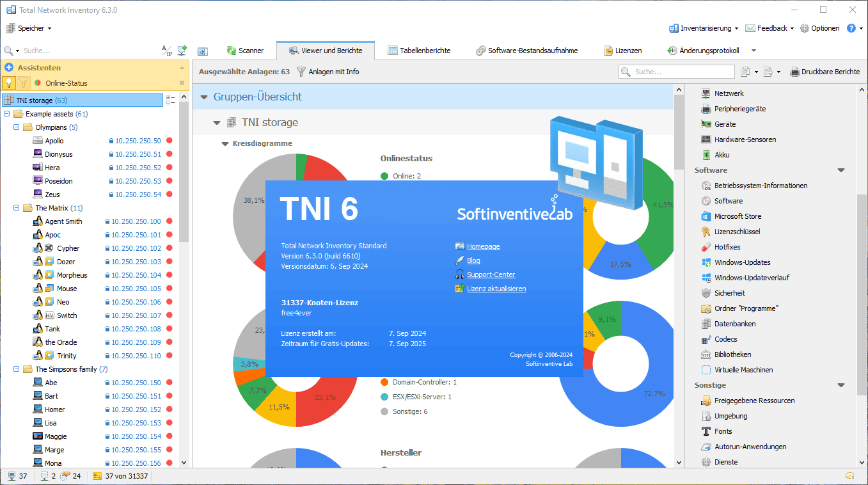Toggle name/IP display with the A/IP icon
868x485 pixels.
coord(166,51)
